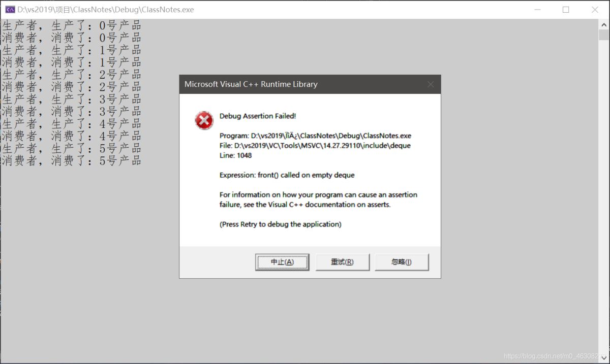The width and height of the screenshot is (610, 364).
Task: Click console line '生产者，生产了：0号产品'
Action: pyautogui.click(x=71, y=25)
